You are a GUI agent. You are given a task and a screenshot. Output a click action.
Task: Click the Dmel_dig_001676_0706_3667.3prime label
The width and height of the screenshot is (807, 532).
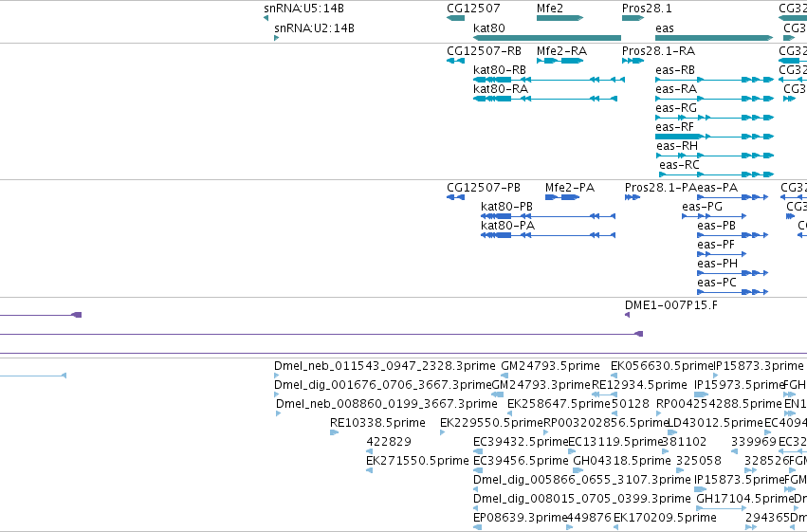[383, 385]
